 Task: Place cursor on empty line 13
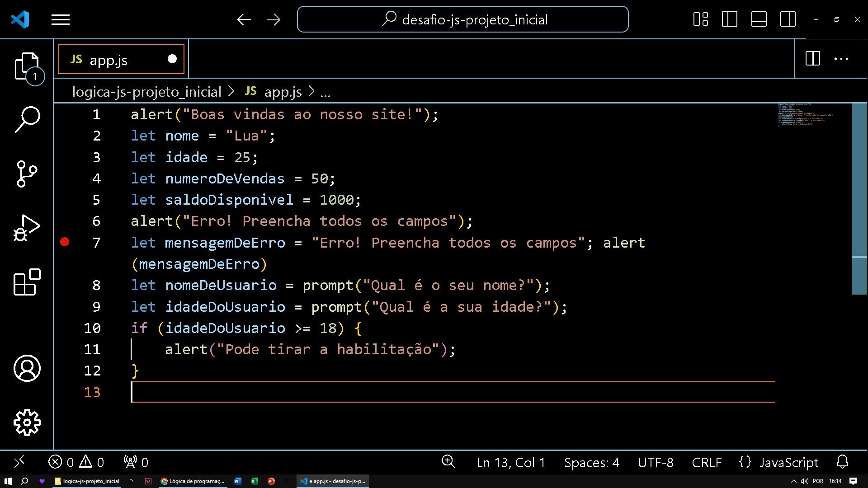(x=452, y=392)
